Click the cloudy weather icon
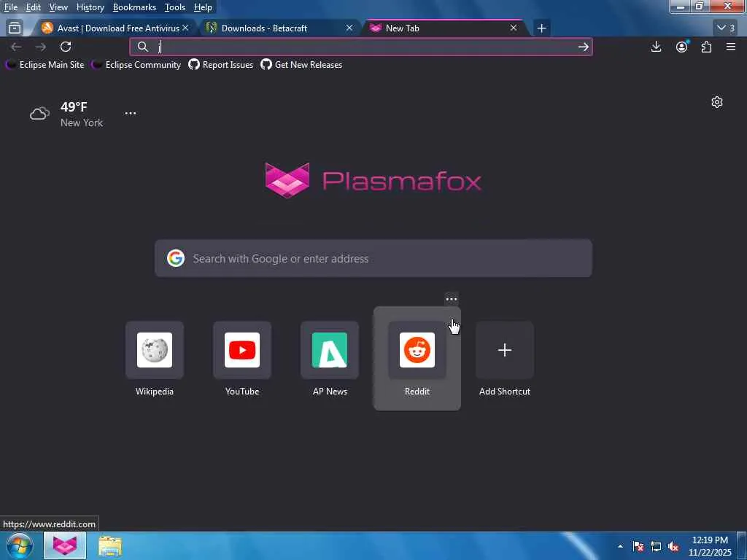Image resolution: width=747 pixels, height=560 pixels. point(39,114)
